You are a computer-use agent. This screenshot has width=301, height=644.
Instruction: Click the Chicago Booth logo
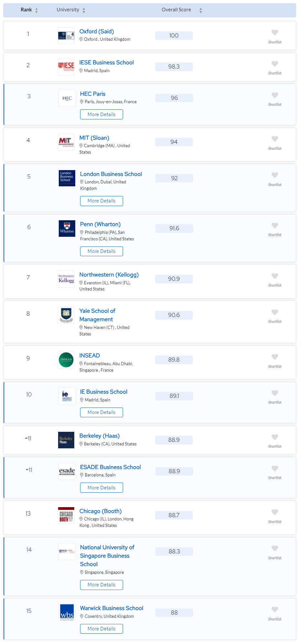66,515
